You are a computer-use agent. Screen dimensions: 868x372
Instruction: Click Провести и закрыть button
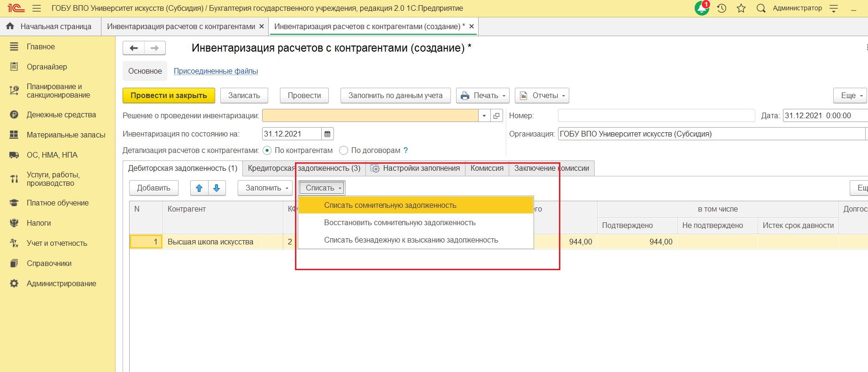[169, 96]
